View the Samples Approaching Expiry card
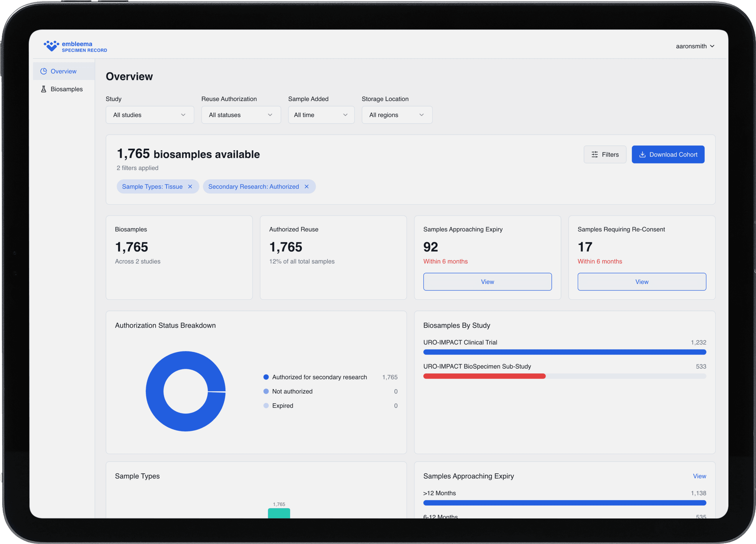The width and height of the screenshot is (756, 544). coord(487,282)
